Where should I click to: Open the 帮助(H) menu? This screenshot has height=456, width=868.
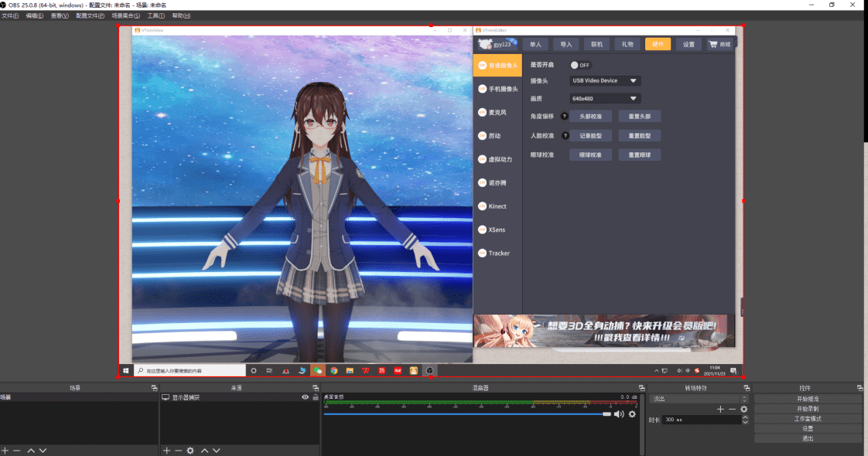(x=181, y=15)
